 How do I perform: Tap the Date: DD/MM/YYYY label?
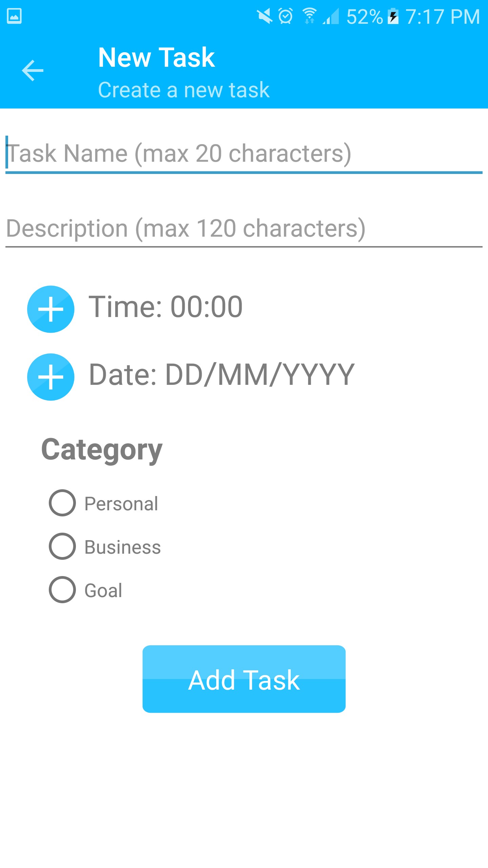coord(222,375)
